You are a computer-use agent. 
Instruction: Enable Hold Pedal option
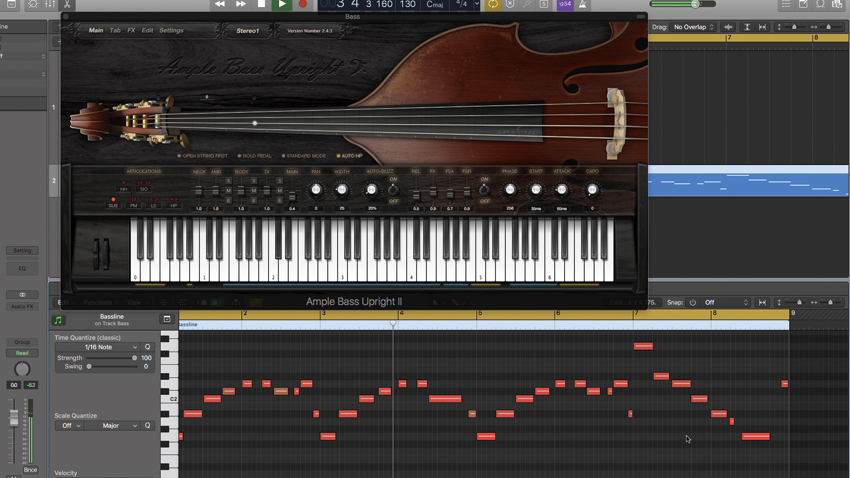click(x=254, y=156)
